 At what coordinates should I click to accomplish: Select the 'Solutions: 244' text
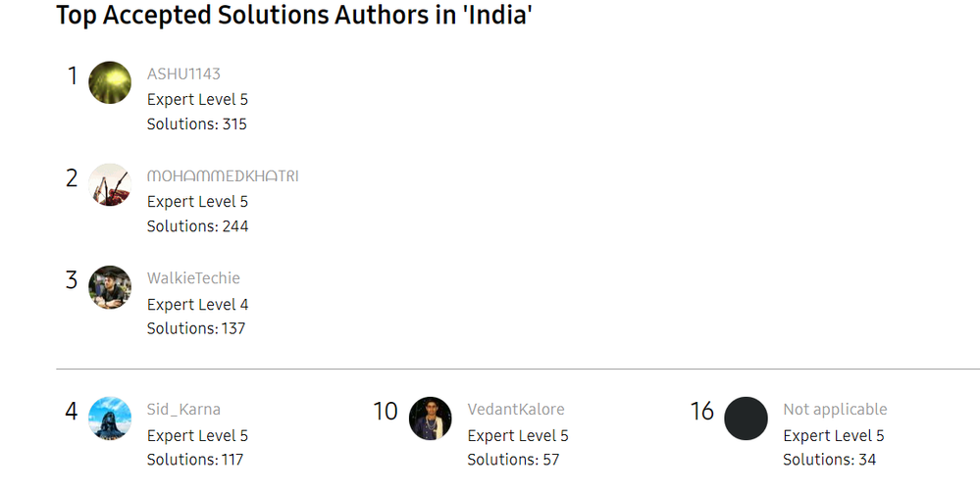[x=197, y=226]
